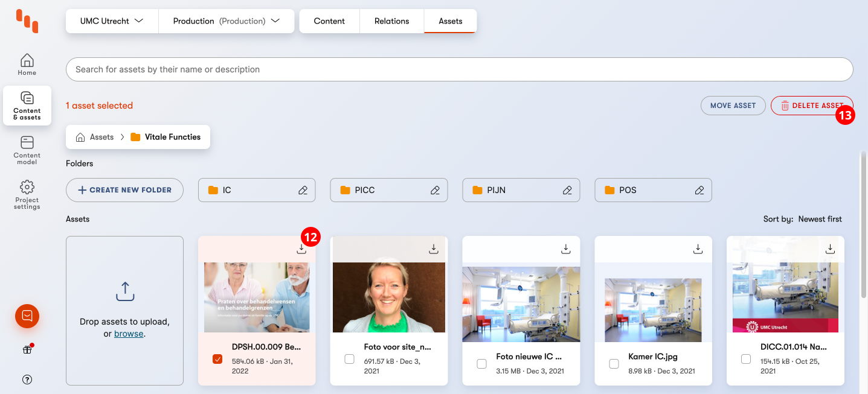
Task: Open the help question mark icon
Action: 27,380
